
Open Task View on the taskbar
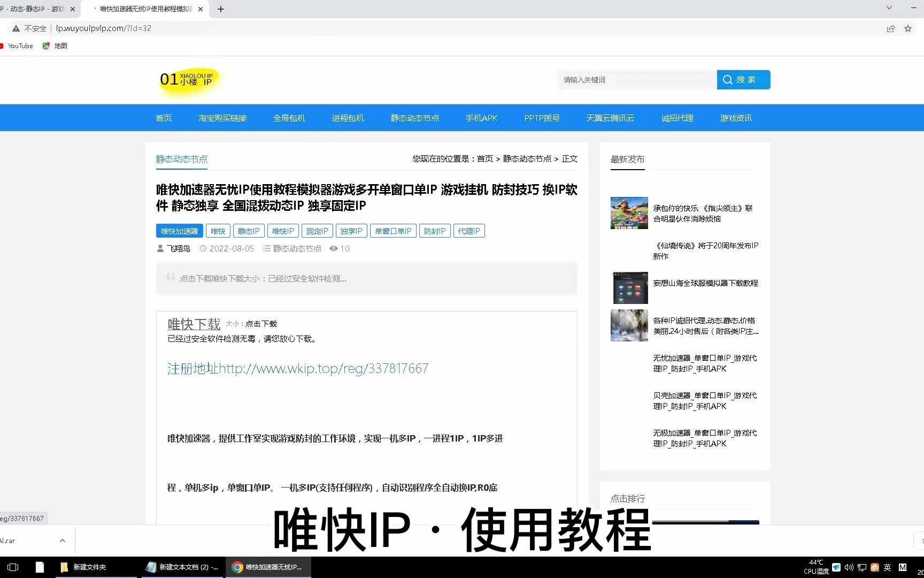[x=13, y=567]
